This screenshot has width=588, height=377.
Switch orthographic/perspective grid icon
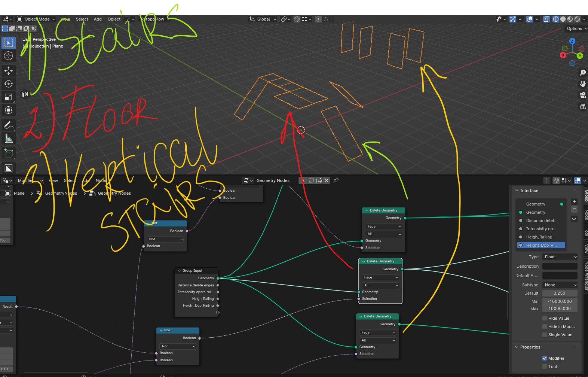click(582, 107)
